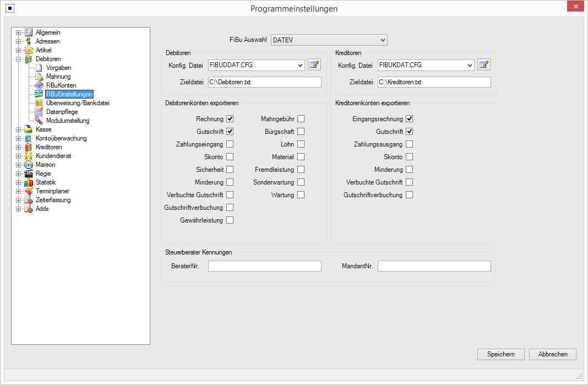Image resolution: width=588 pixels, height=385 pixels.
Task: Uncheck the Debitoren Rechnung checkbox
Action: (230, 119)
